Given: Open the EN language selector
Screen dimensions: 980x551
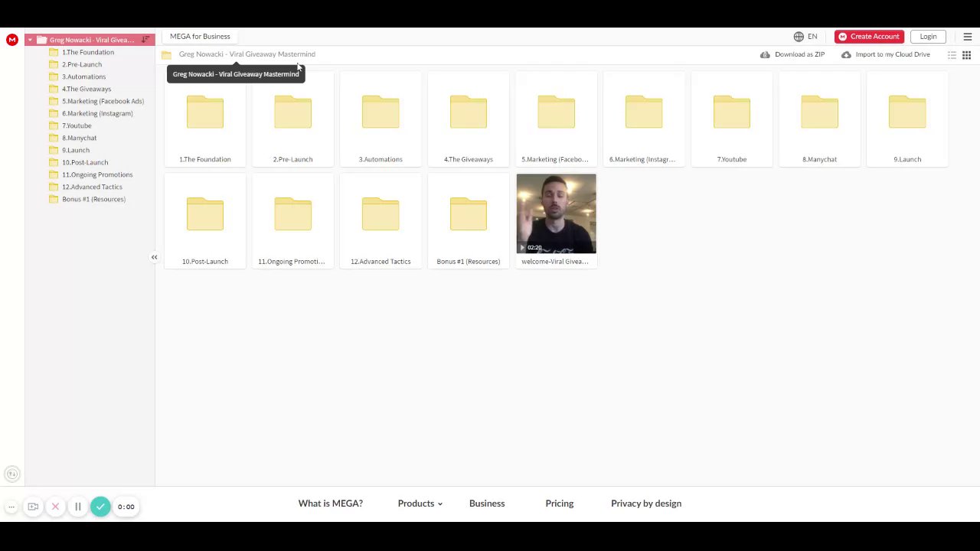Looking at the screenshot, I should (x=812, y=37).
